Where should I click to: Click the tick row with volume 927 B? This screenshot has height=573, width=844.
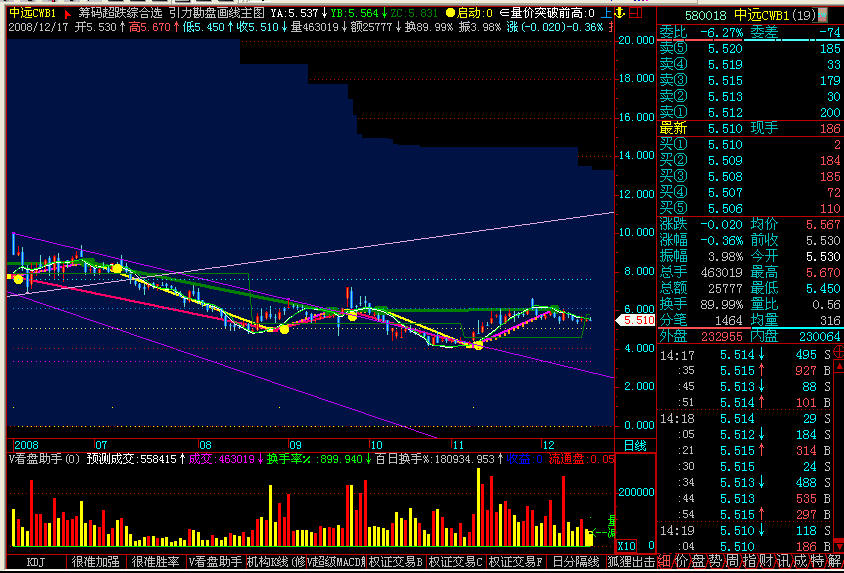coord(745,371)
